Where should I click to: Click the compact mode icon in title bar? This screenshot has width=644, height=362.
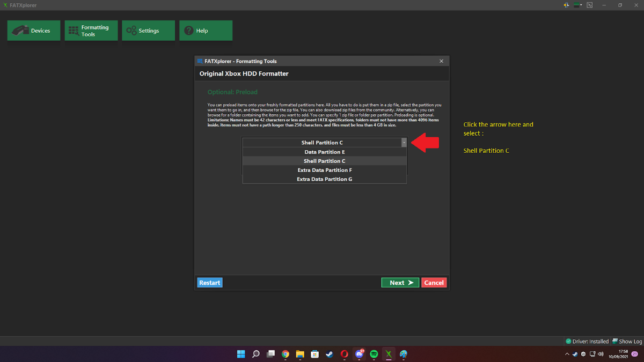590,5
